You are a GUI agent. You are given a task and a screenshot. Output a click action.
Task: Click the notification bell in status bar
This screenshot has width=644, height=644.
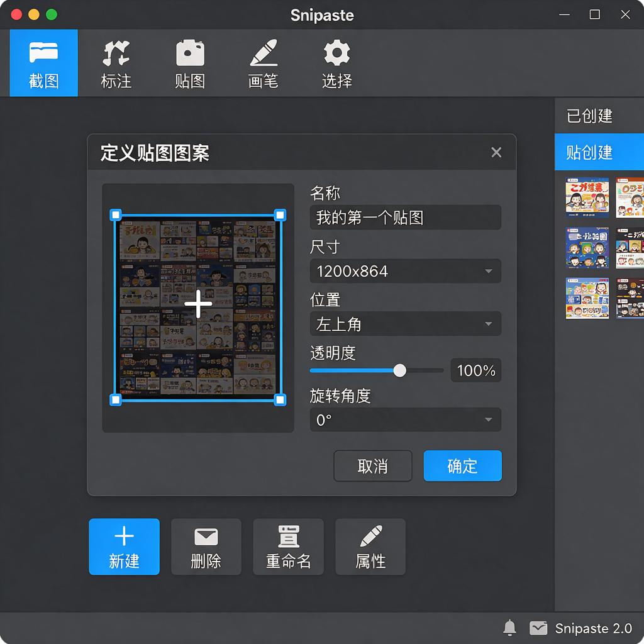tap(509, 628)
